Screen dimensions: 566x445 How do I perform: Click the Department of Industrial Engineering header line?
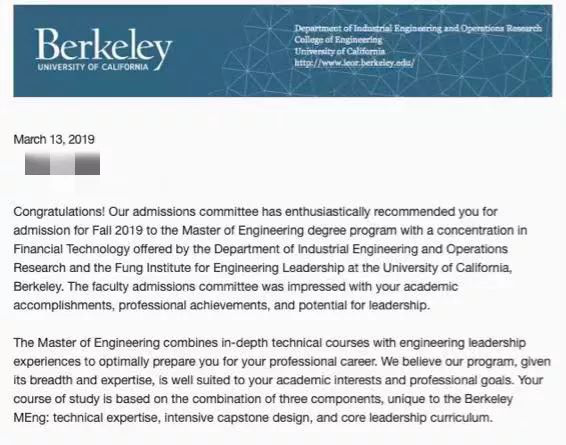pyautogui.click(x=418, y=28)
